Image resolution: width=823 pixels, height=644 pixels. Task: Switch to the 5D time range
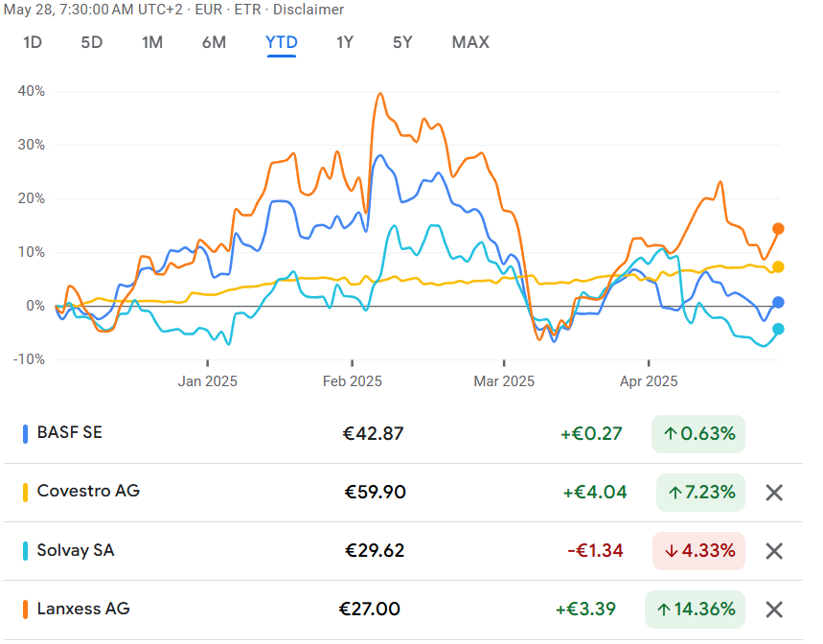[x=91, y=42]
